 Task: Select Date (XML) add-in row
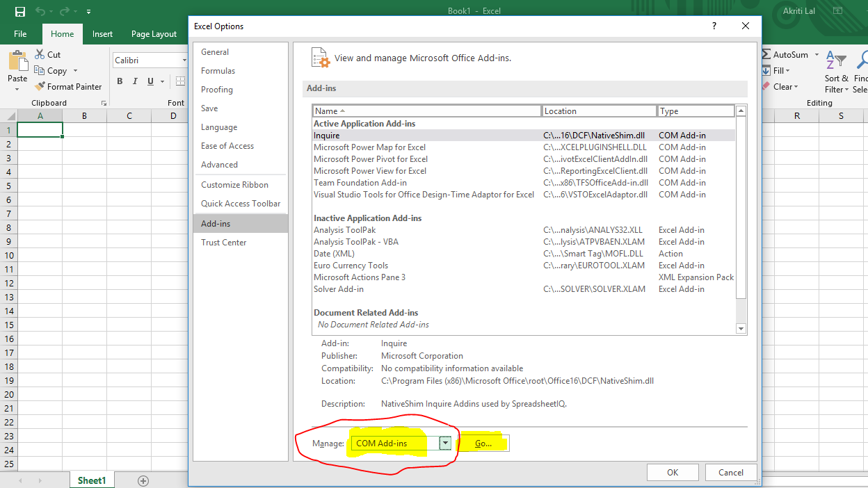[524, 254]
